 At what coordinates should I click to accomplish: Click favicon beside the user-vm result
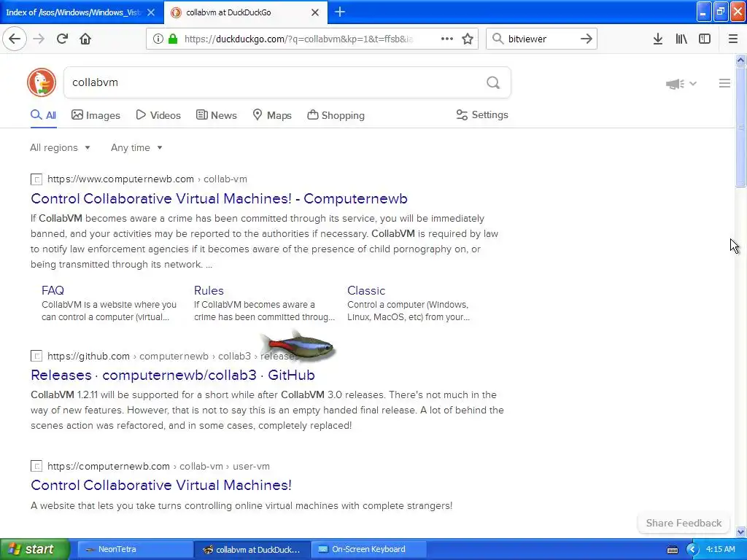(x=36, y=466)
